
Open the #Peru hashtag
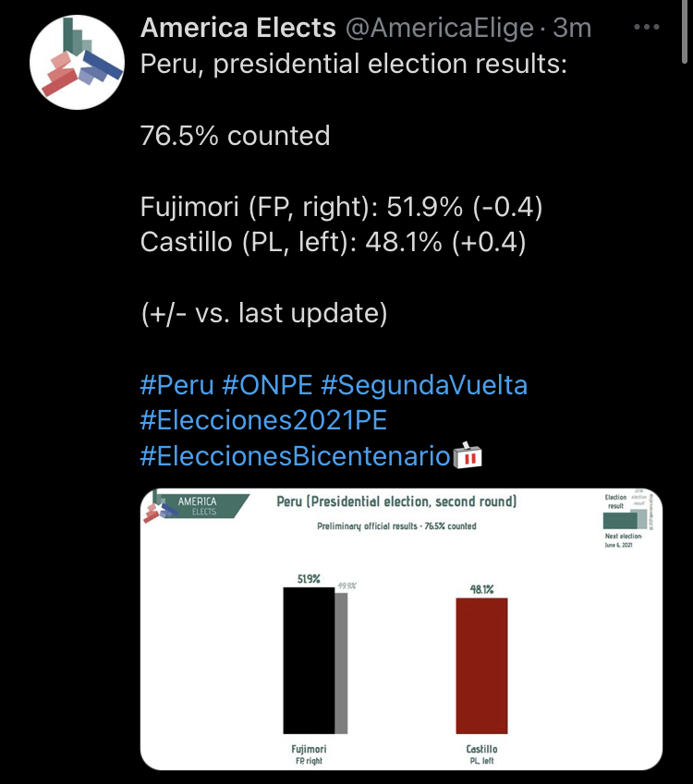176,385
